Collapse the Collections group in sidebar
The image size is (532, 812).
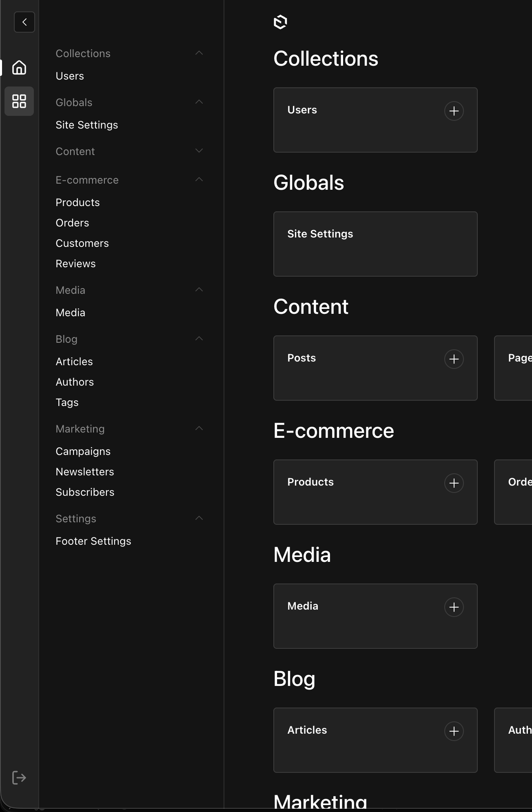click(199, 53)
